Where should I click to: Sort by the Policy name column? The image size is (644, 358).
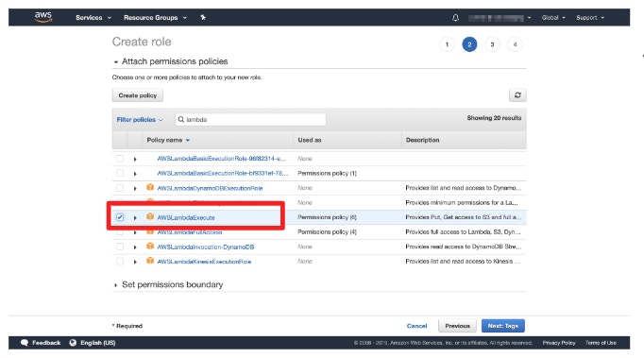click(x=168, y=140)
